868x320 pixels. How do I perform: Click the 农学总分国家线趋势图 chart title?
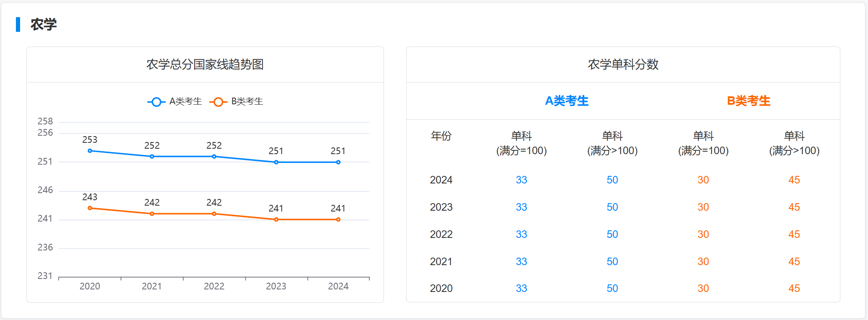coord(205,65)
